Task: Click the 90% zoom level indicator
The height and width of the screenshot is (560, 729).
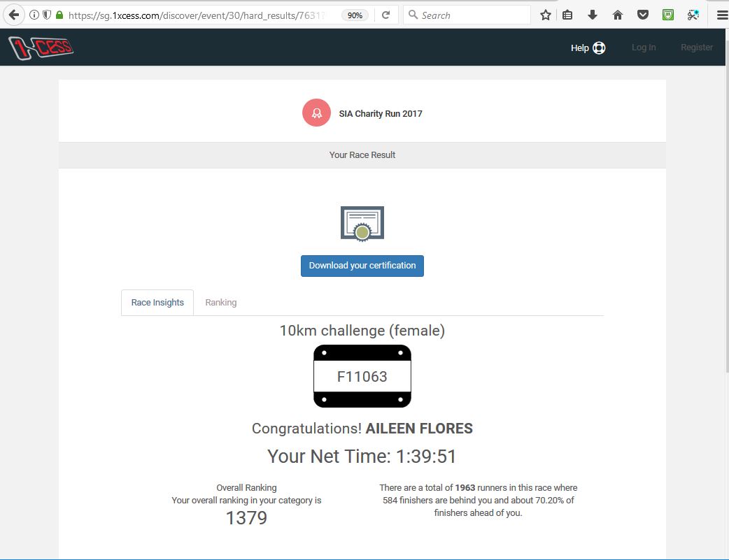Action: [x=355, y=15]
